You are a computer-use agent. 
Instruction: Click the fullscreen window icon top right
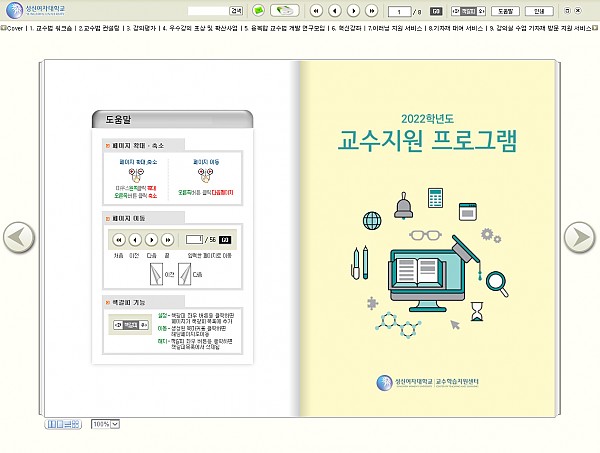tap(567, 11)
